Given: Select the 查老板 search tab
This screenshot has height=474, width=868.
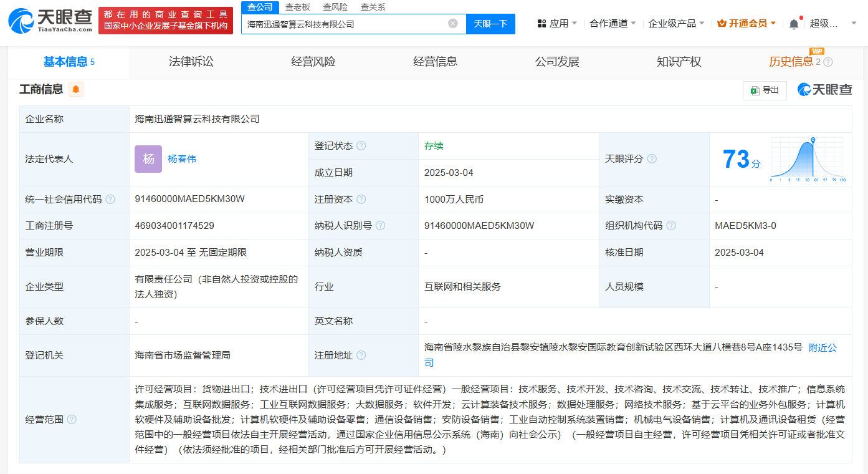Looking at the screenshot, I should (x=298, y=7).
